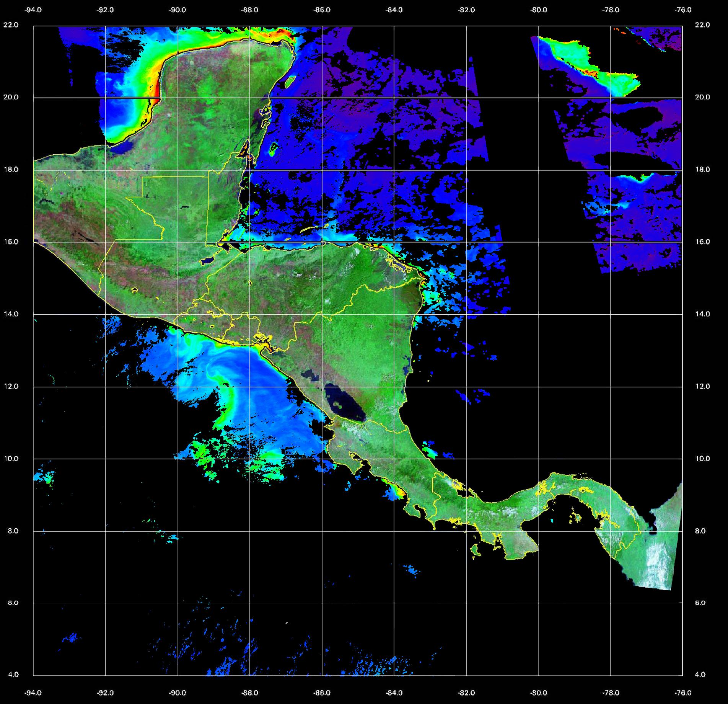Image resolution: width=728 pixels, height=704 pixels.
Task: Click the dark blue Laguna de Términos lagoon
Action: click(x=124, y=148)
